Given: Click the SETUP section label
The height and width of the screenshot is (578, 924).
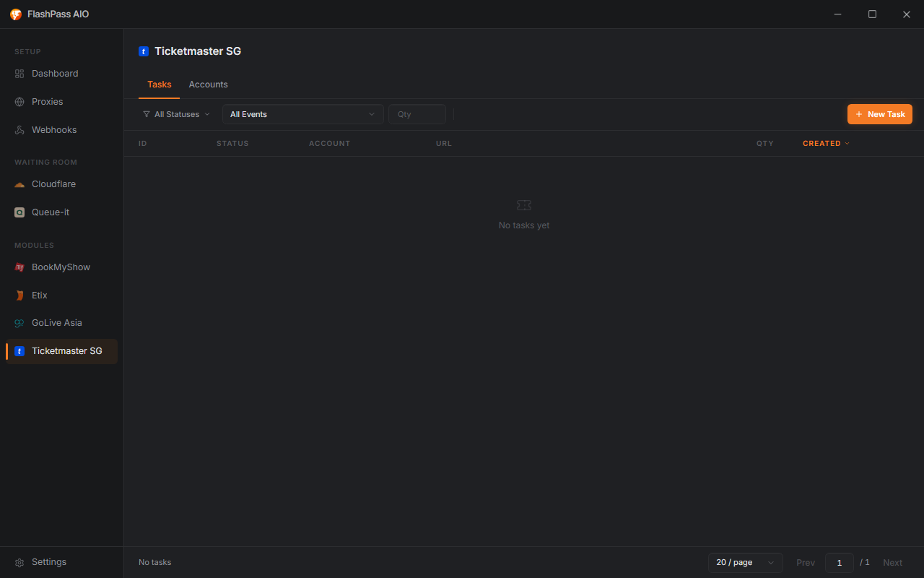Looking at the screenshot, I should click(x=27, y=52).
